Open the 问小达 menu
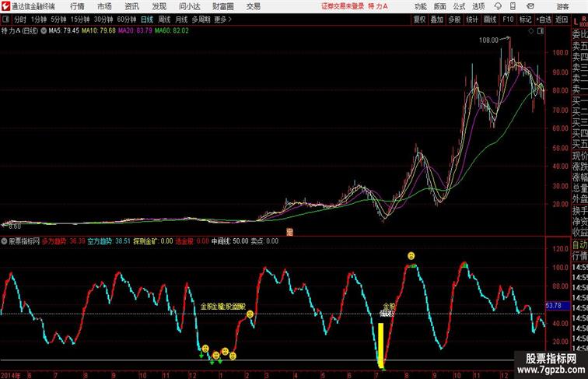Image resolution: width=588 pixels, height=379 pixels. [189, 6]
